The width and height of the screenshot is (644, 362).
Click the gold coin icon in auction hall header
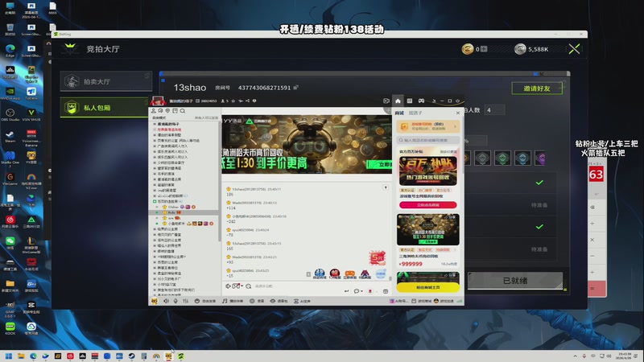(x=468, y=49)
